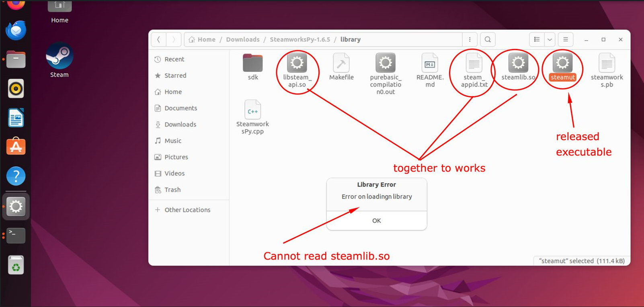Click the "steamut" selected status text
The height and width of the screenshot is (307, 644).
coord(582,261)
